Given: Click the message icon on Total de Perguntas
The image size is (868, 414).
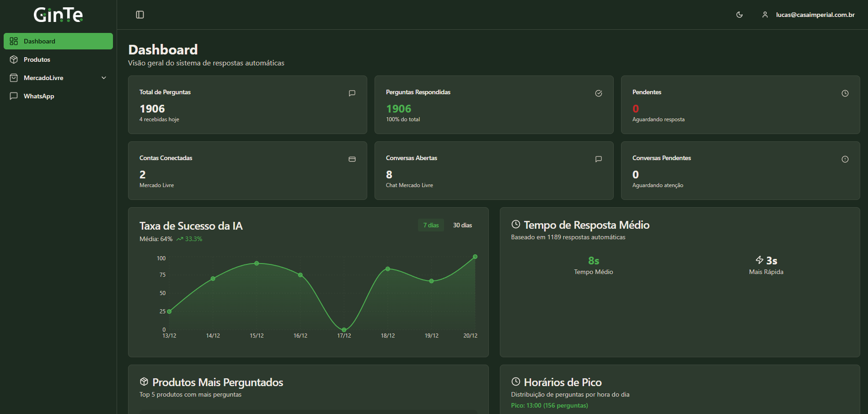Looking at the screenshot, I should 352,93.
